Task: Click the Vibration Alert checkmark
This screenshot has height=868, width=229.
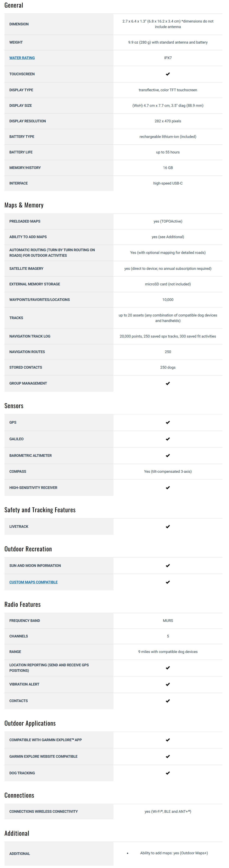Action: pos(168,684)
